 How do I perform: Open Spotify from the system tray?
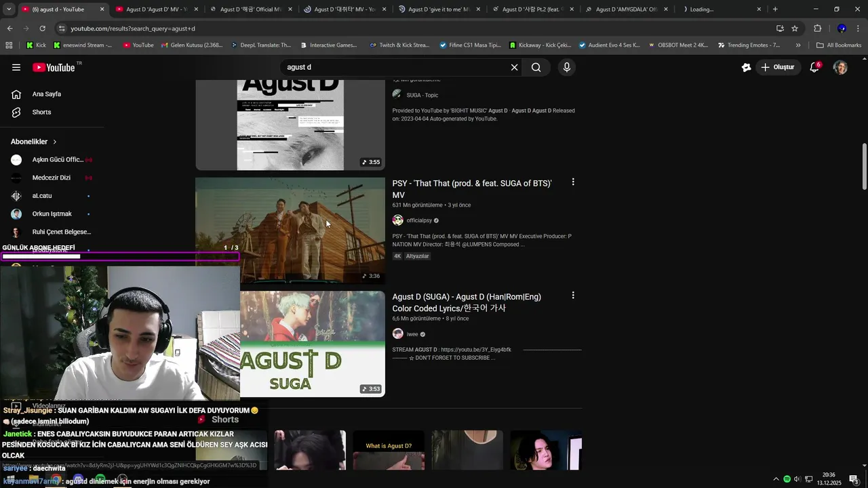[787, 479]
